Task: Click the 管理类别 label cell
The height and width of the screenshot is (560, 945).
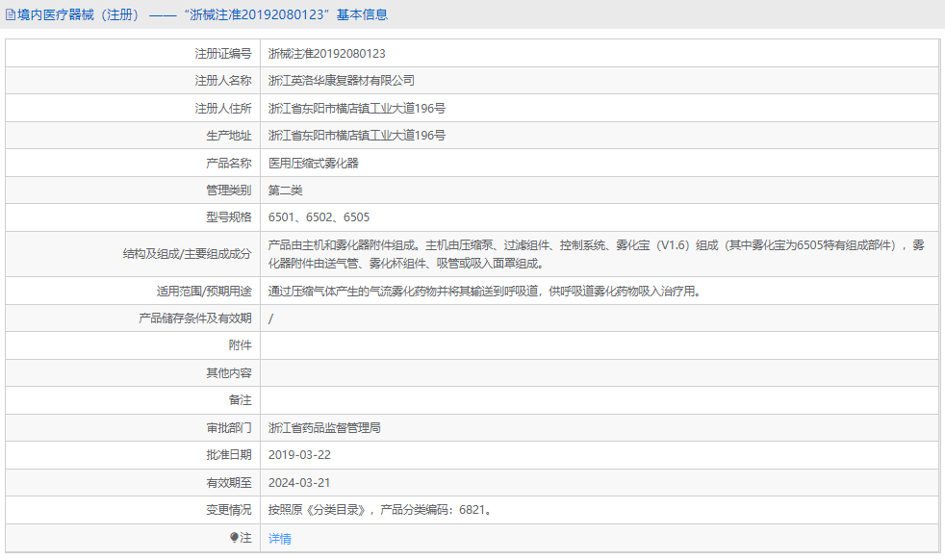Action: click(x=133, y=190)
